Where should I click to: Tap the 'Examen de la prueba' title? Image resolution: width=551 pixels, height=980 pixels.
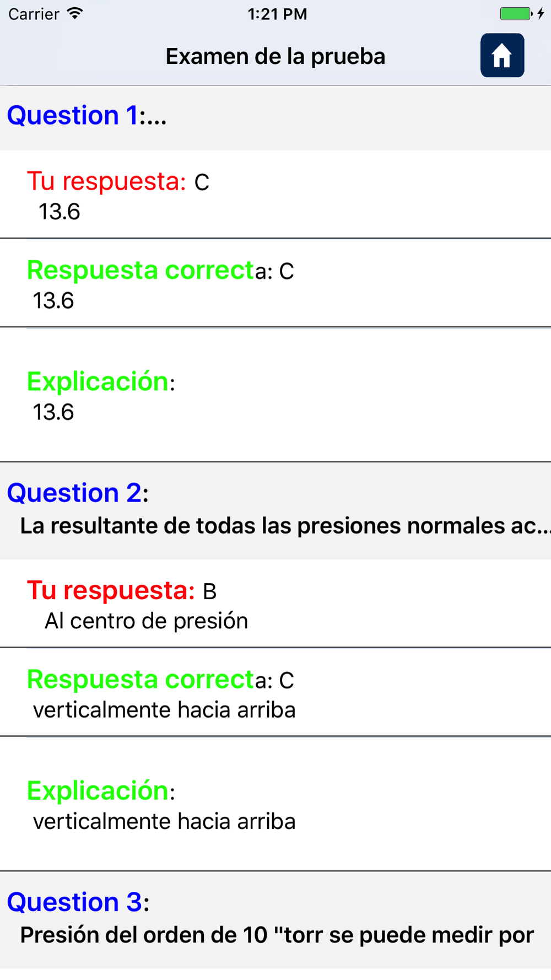[275, 56]
